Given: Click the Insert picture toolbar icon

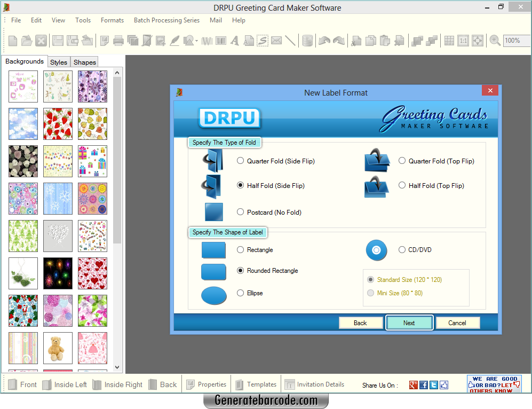Looking at the screenshot, I should click(161, 41).
